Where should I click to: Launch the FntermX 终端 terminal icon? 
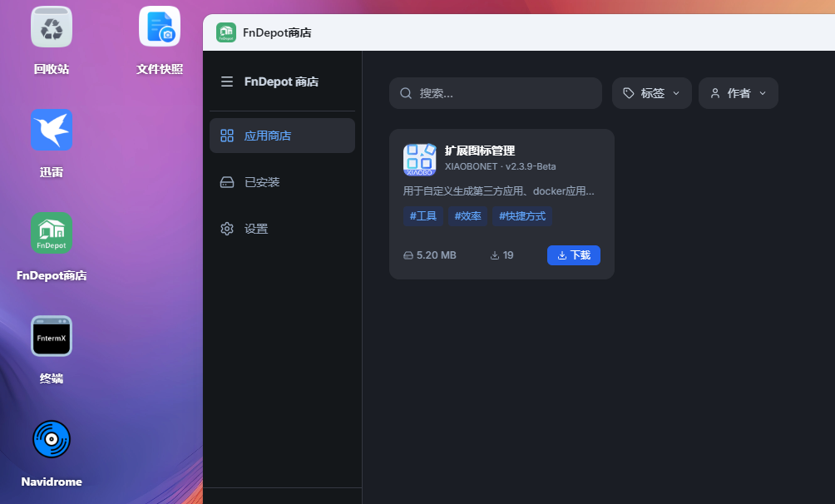coord(51,336)
